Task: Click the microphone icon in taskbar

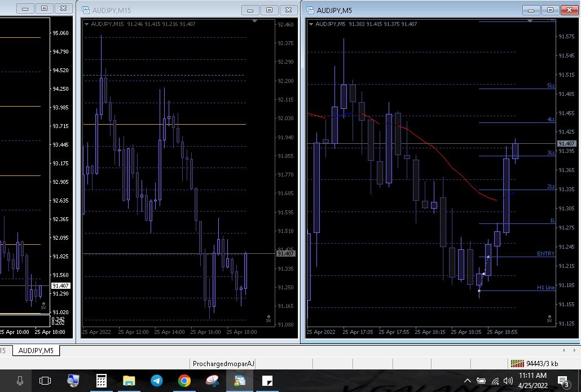Action: tap(20, 381)
